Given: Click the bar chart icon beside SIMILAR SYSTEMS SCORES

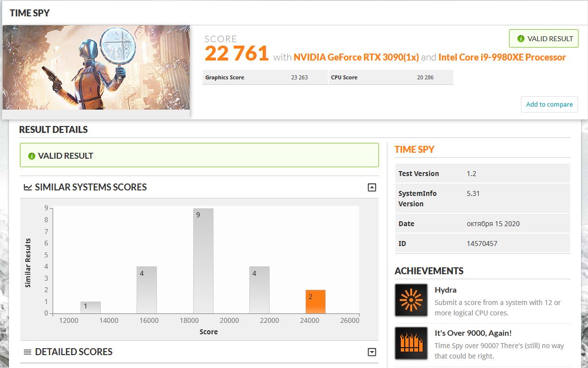Looking at the screenshot, I should pyautogui.click(x=27, y=187).
